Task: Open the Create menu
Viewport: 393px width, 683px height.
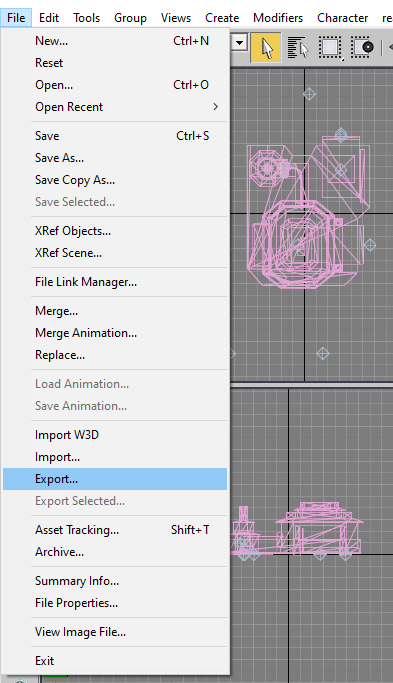Action: click(222, 18)
